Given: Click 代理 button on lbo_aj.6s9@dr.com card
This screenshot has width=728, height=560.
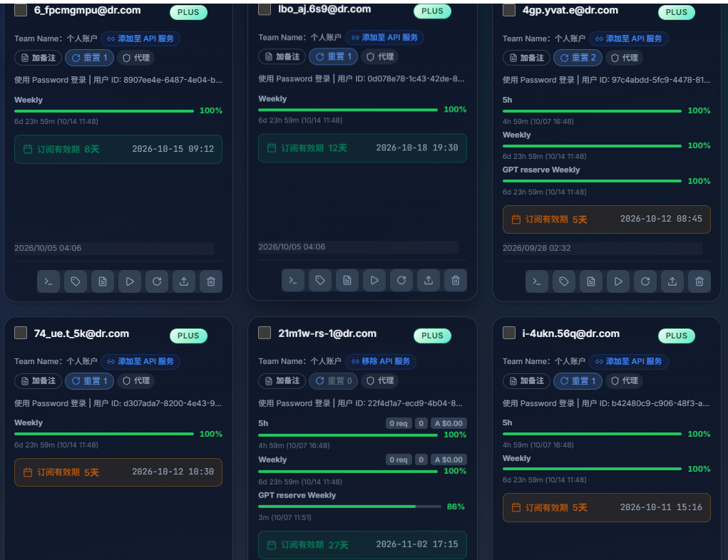Looking at the screenshot, I should pyautogui.click(x=380, y=56).
